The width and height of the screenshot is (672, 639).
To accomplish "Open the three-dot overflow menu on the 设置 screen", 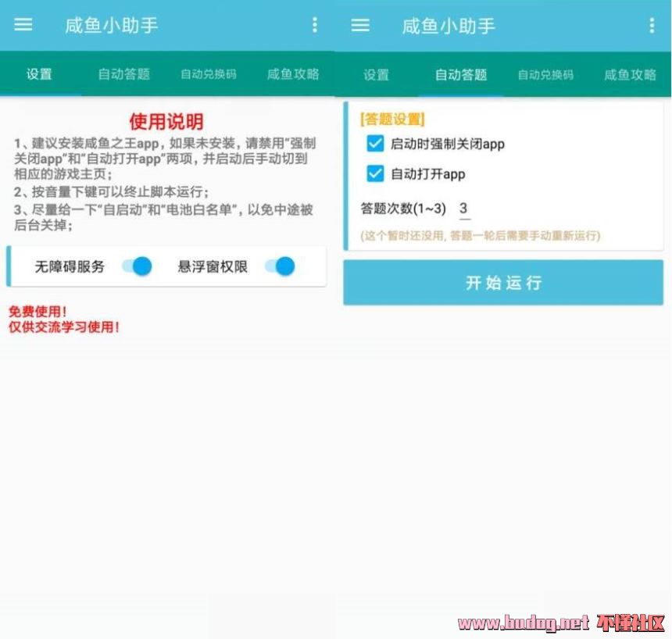I will pyautogui.click(x=315, y=25).
